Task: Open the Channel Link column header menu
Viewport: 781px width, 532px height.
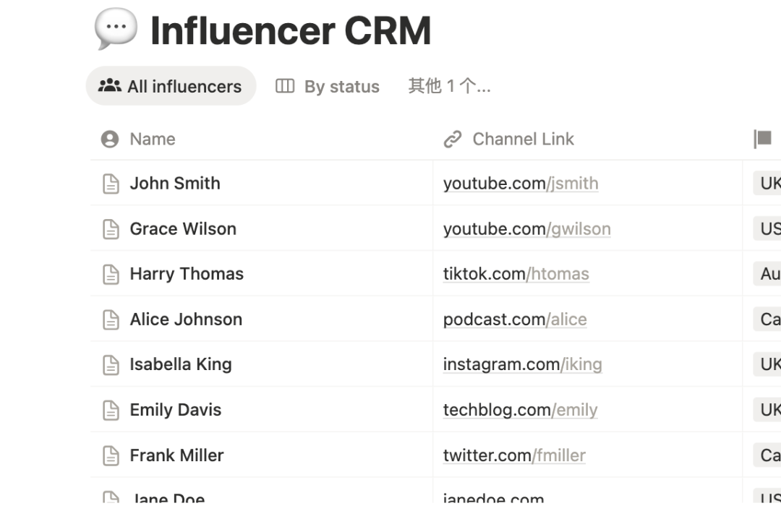Action: pos(522,139)
